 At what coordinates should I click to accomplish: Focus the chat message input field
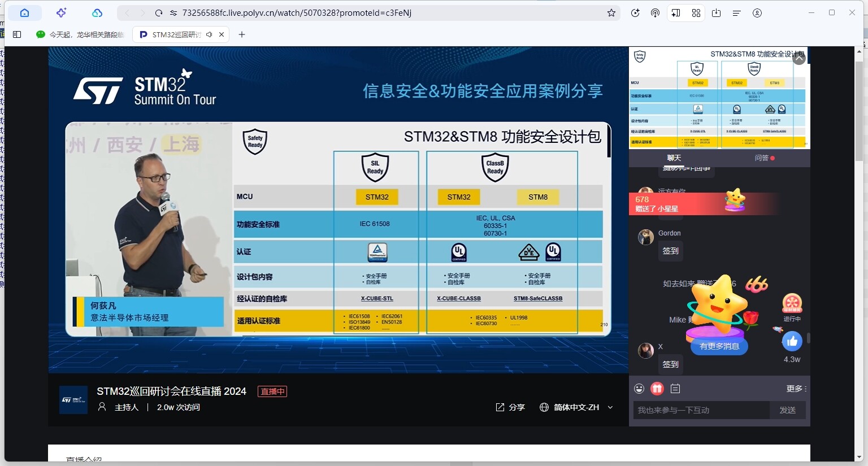701,410
